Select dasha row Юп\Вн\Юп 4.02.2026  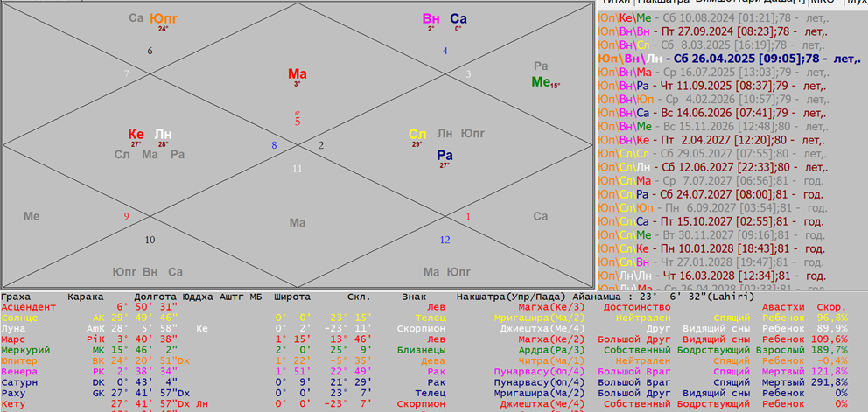pyautogui.click(x=714, y=100)
